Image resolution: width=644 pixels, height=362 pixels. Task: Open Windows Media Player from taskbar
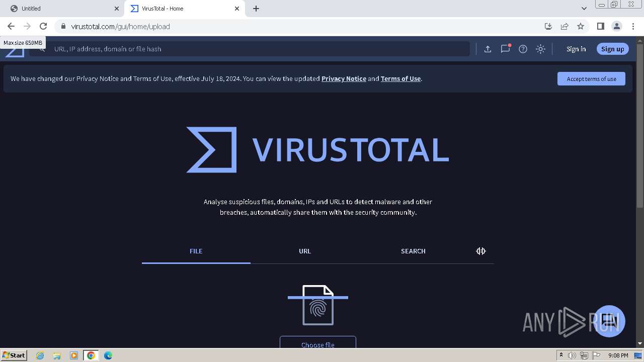click(74, 355)
